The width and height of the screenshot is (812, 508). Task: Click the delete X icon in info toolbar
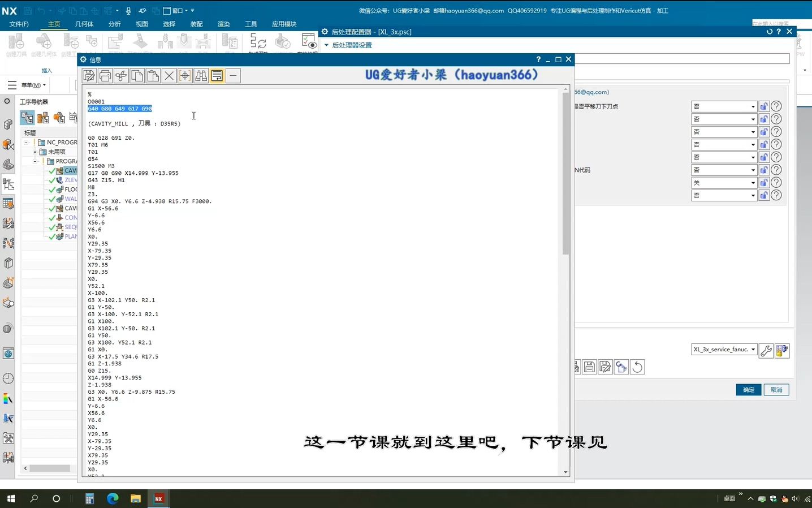pos(169,75)
